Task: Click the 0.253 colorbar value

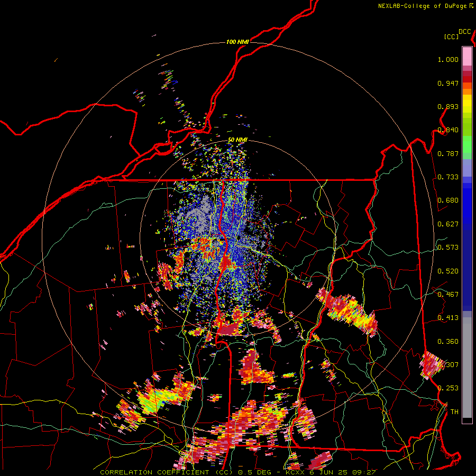Action: click(448, 388)
